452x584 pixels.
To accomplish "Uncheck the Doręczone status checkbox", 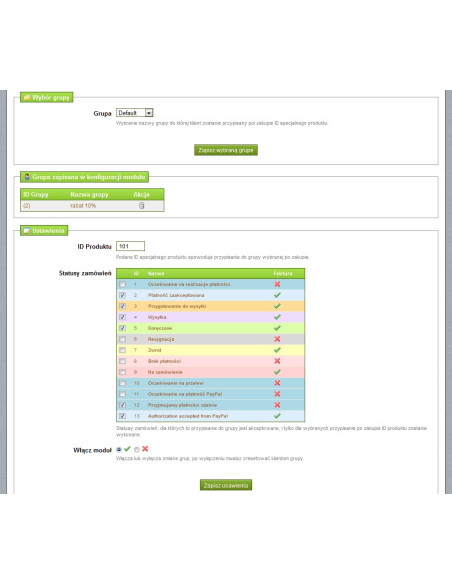I will pyautogui.click(x=122, y=328).
